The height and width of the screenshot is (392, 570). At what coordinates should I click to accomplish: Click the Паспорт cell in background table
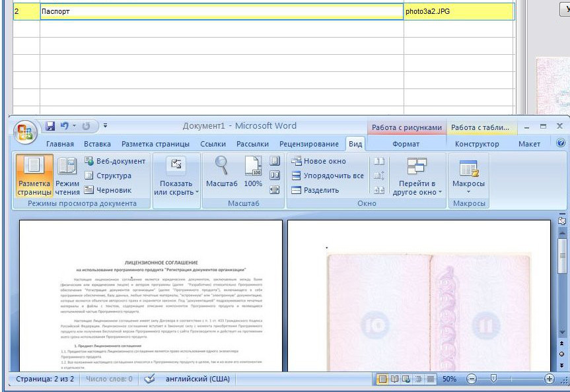point(222,11)
